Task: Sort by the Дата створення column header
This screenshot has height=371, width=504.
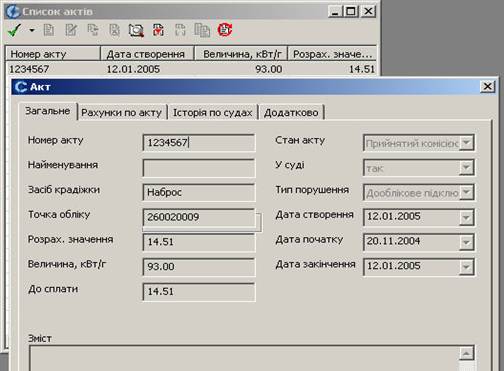Action: [x=147, y=54]
